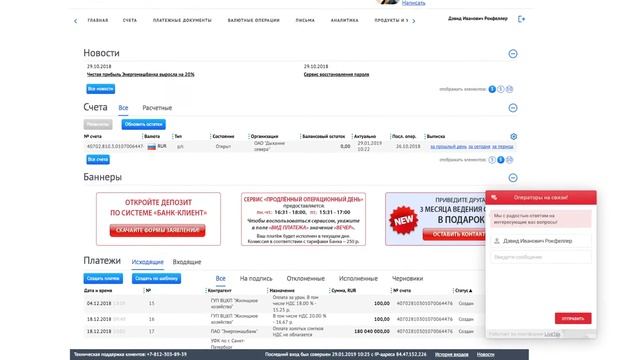The height and width of the screenshot is (360, 640).
Task: Click the Создать по шаблону button
Action: (x=156, y=278)
